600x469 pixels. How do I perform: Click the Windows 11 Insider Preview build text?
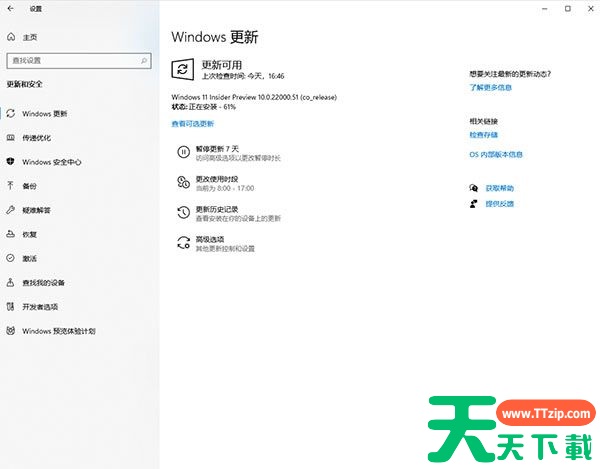pyautogui.click(x=254, y=97)
